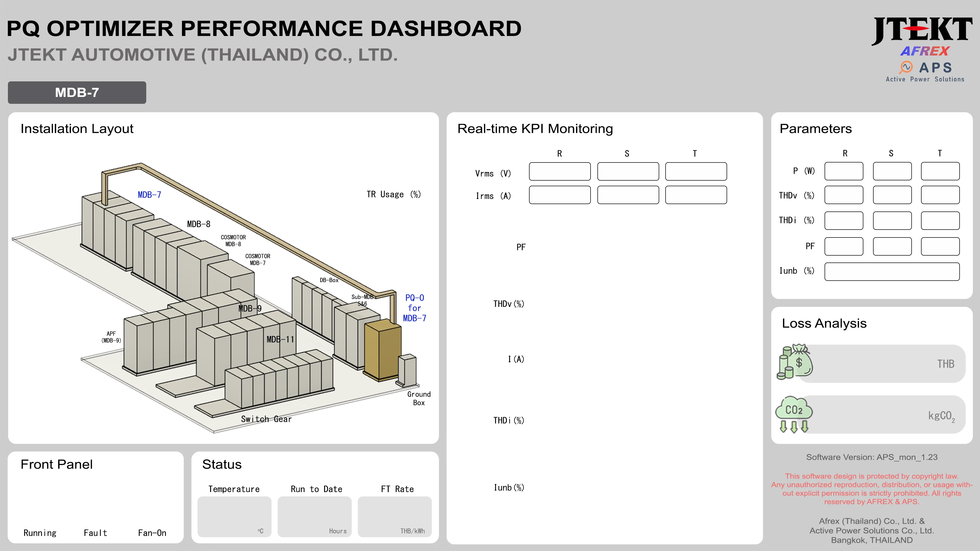Click the Vrms T phase field
This screenshot has height=551, width=980.
[696, 171]
